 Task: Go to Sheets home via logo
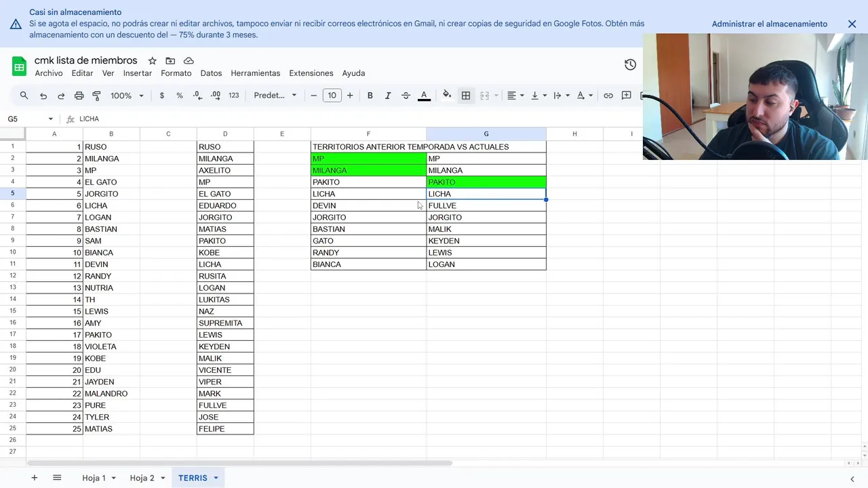(x=19, y=66)
